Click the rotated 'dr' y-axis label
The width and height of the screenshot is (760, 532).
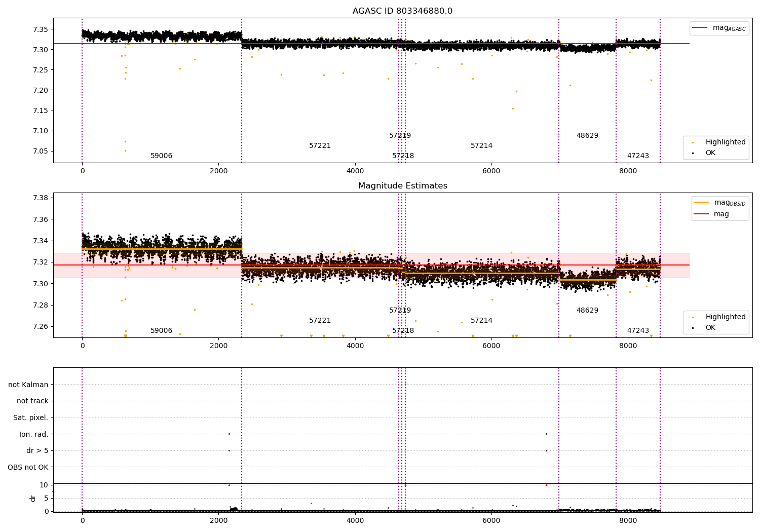(x=33, y=498)
